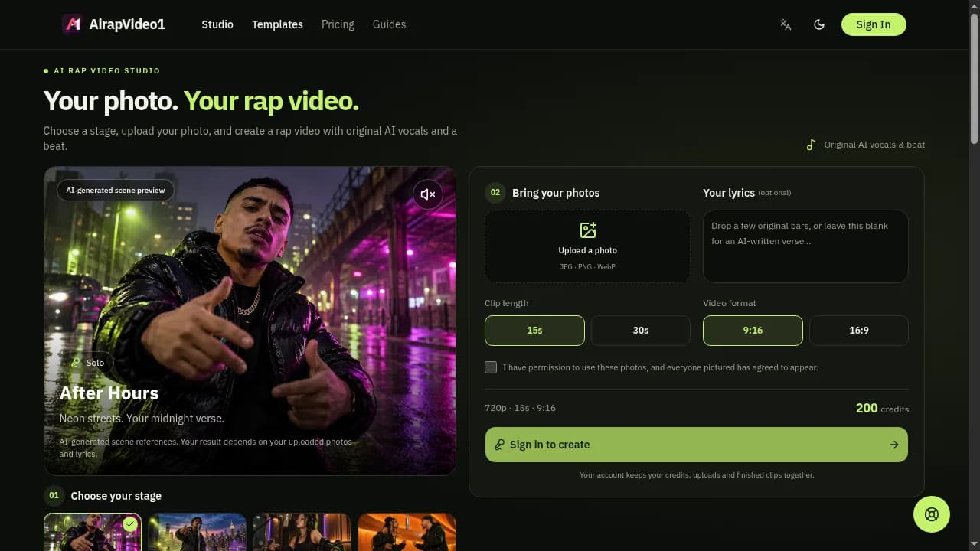Click the Solo badge on preview
Viewport: 980px width, 551px height.
click(87, 363)
